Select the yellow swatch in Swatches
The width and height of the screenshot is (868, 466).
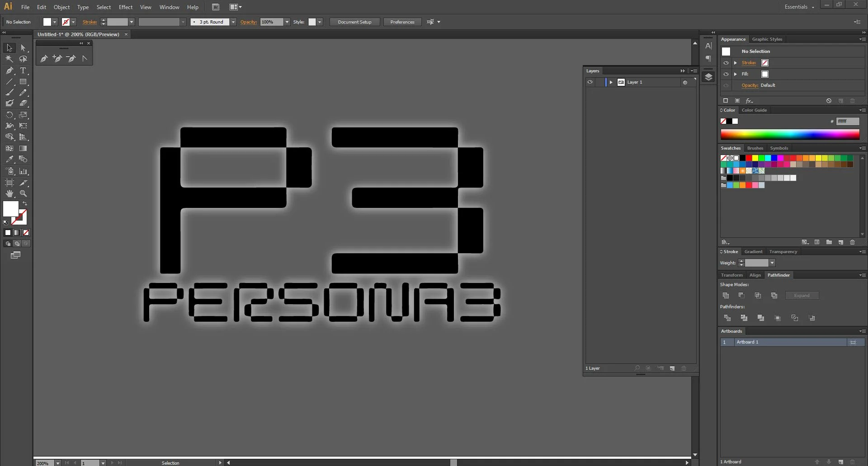tap(755, 158)
